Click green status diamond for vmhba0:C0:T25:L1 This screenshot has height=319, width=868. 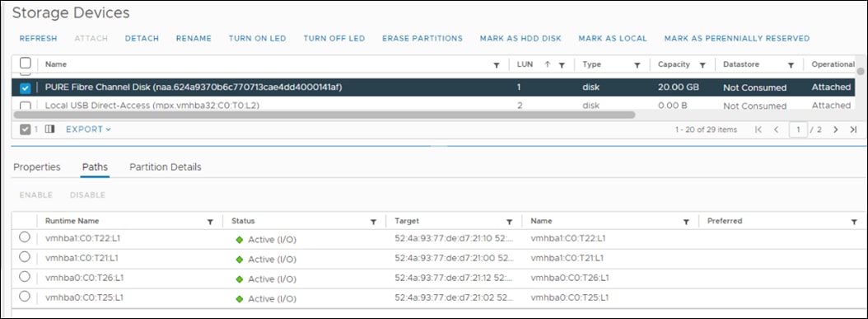coord(239,298)
